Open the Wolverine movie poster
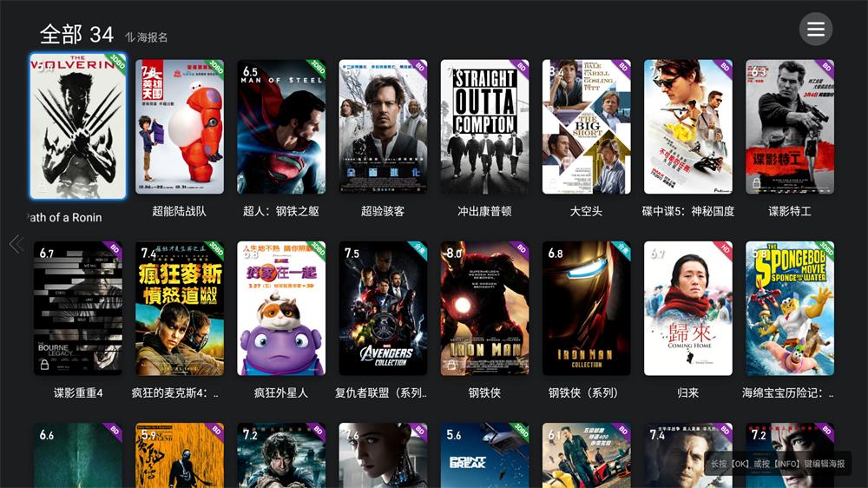 click(x=78, y=126)
